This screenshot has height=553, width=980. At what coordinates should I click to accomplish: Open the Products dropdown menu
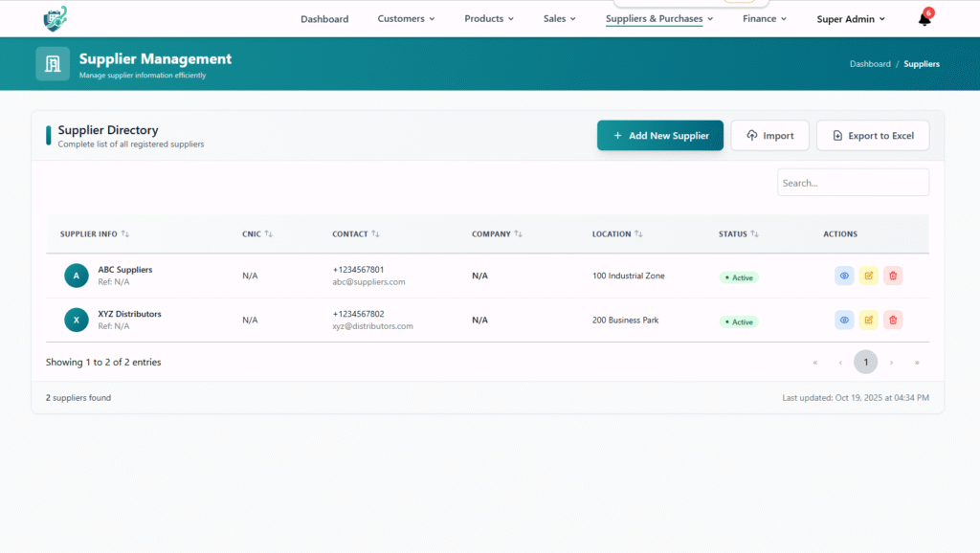pos(489,18)
